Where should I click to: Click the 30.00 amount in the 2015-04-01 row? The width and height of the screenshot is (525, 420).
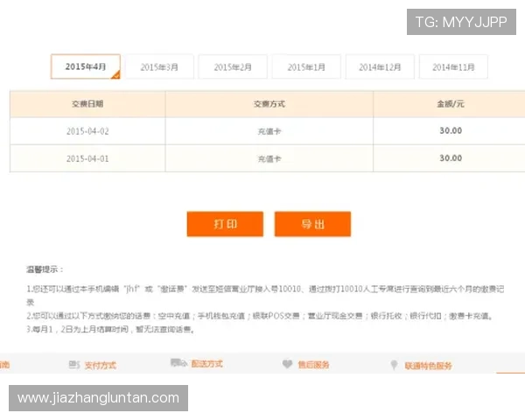pos(451,158)
